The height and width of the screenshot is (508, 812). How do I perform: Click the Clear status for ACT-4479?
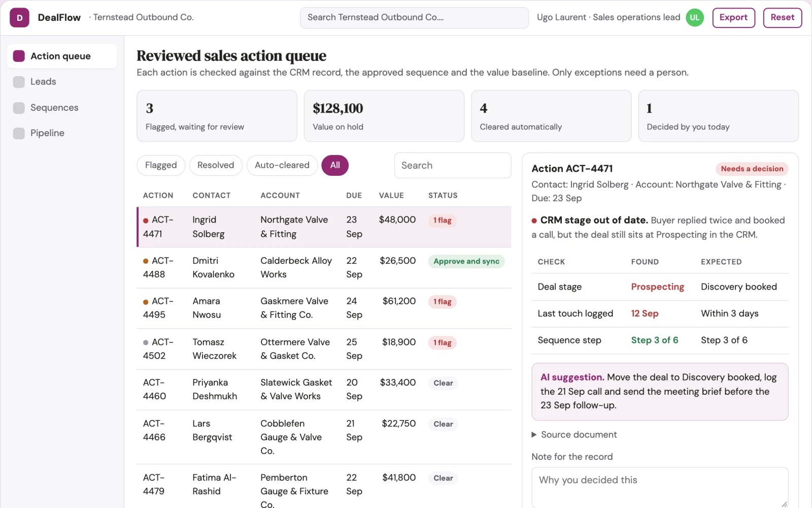[443, 478]
